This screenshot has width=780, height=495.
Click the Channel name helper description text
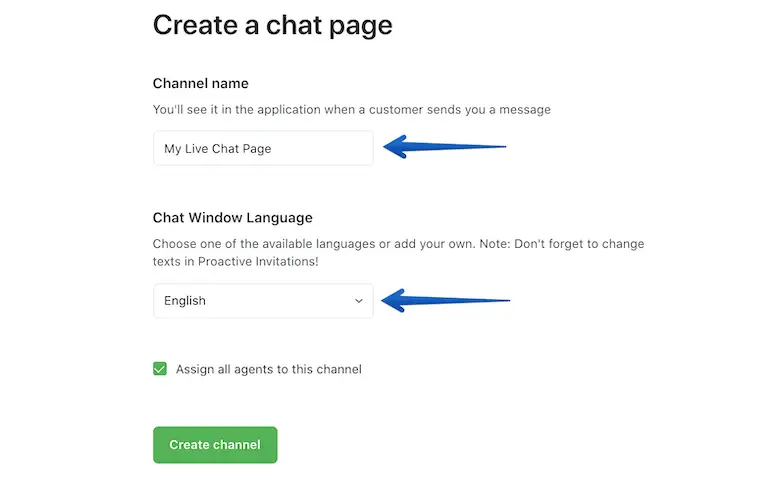351,109
